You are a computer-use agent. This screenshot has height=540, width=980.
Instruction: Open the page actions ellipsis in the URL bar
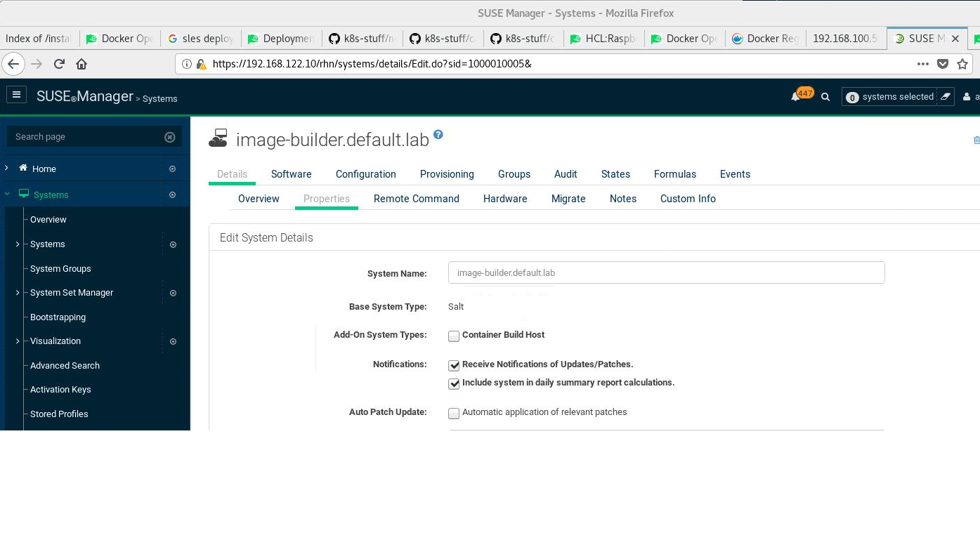(924, 64)
